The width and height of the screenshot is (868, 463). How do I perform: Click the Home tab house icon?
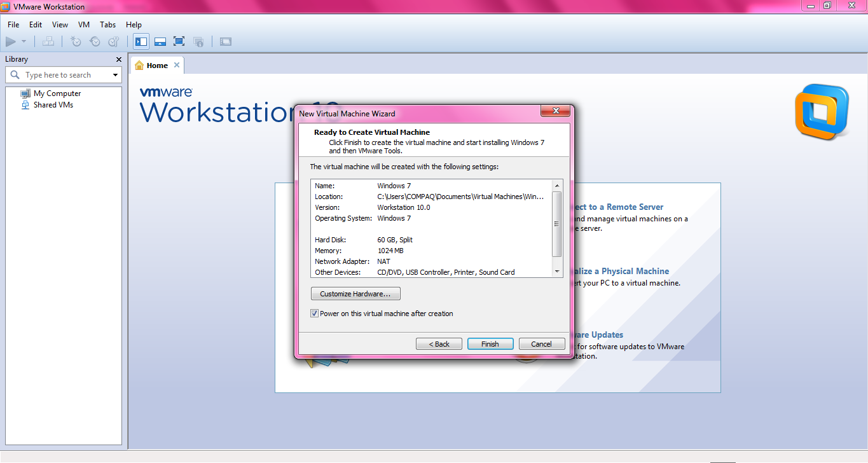139,66
